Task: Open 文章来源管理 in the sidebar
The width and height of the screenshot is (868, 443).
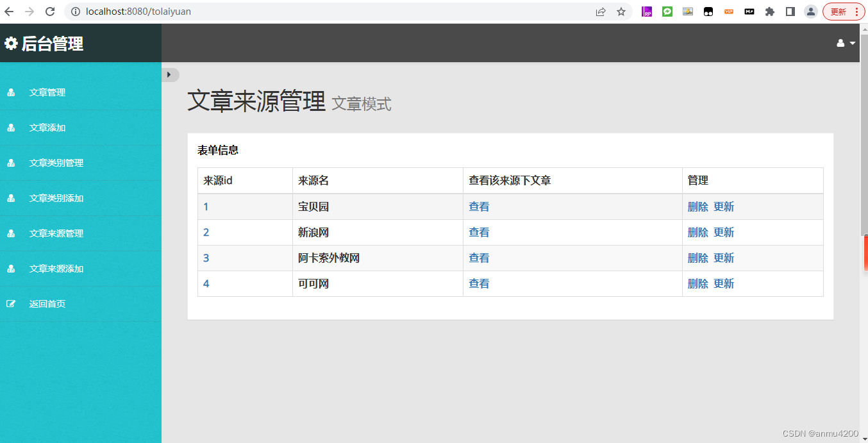Action: pos(56,233)
